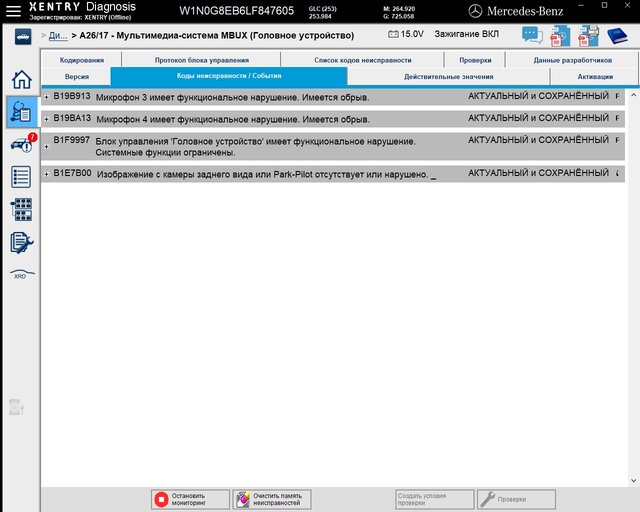Select Коды неисправности / События tab
640x512 pixels.
coord(229,76)
